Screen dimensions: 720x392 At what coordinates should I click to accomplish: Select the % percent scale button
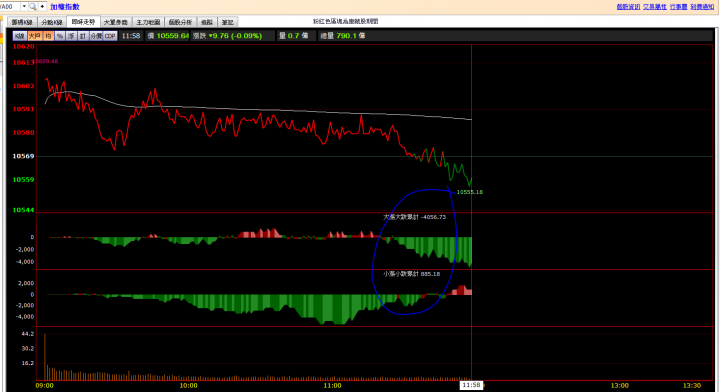pyautogui.click(x=60, y=36)
